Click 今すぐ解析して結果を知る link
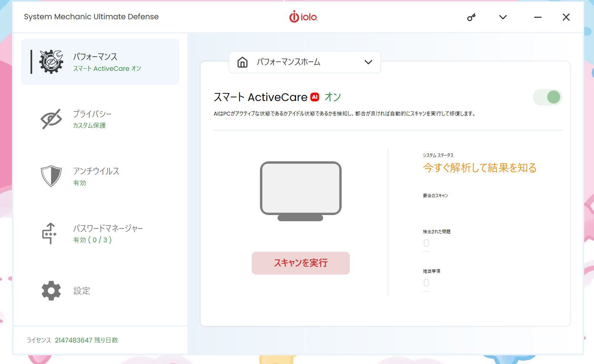594x364 pixels. tap(479, 168)
